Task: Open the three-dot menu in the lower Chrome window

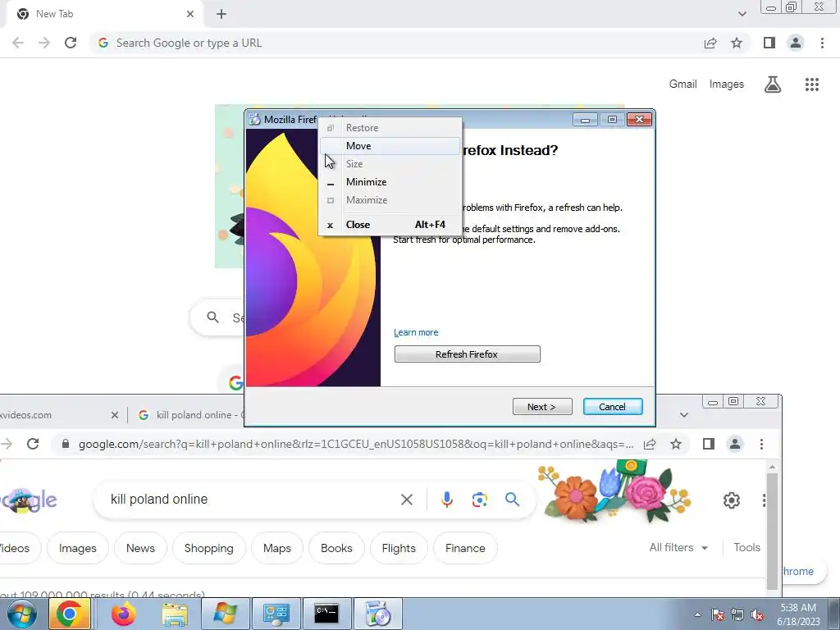Action: [x=761, y=444]
